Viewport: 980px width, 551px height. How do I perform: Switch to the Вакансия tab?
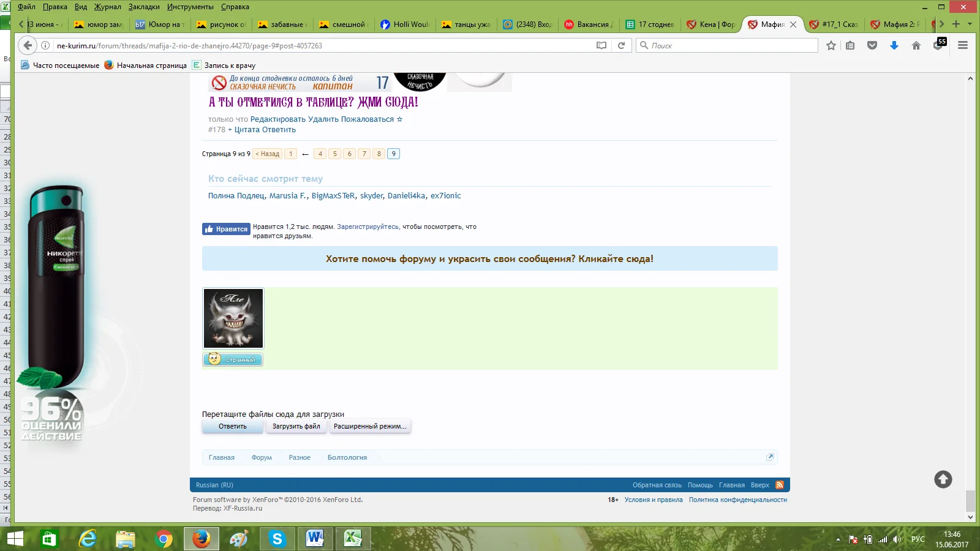click(x=588, y=24)
